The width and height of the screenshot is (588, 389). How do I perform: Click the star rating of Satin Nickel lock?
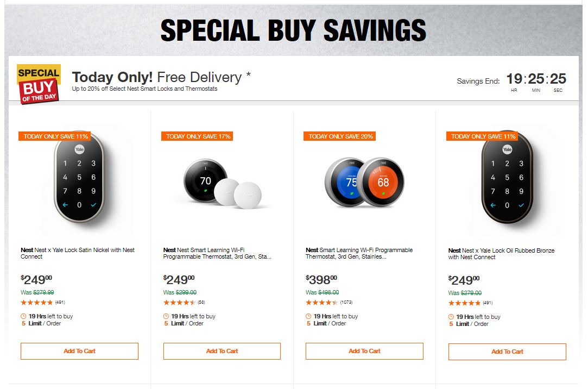click(37, 303)
